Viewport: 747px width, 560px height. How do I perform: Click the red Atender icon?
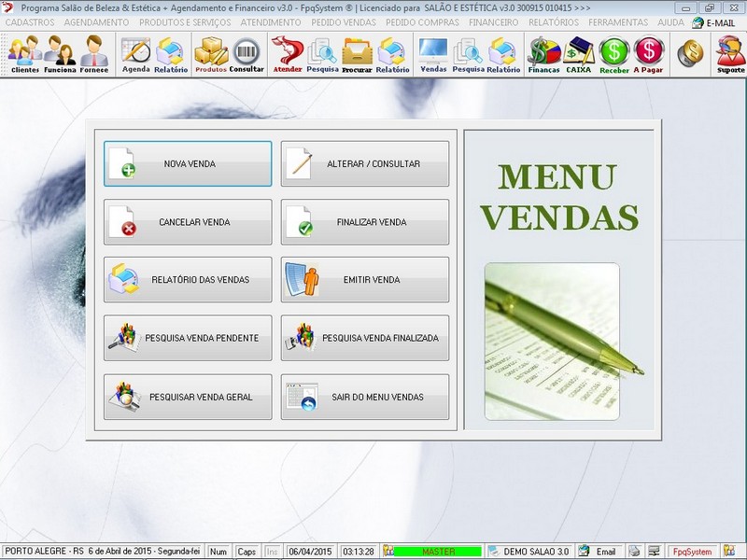tap(288, 55)
